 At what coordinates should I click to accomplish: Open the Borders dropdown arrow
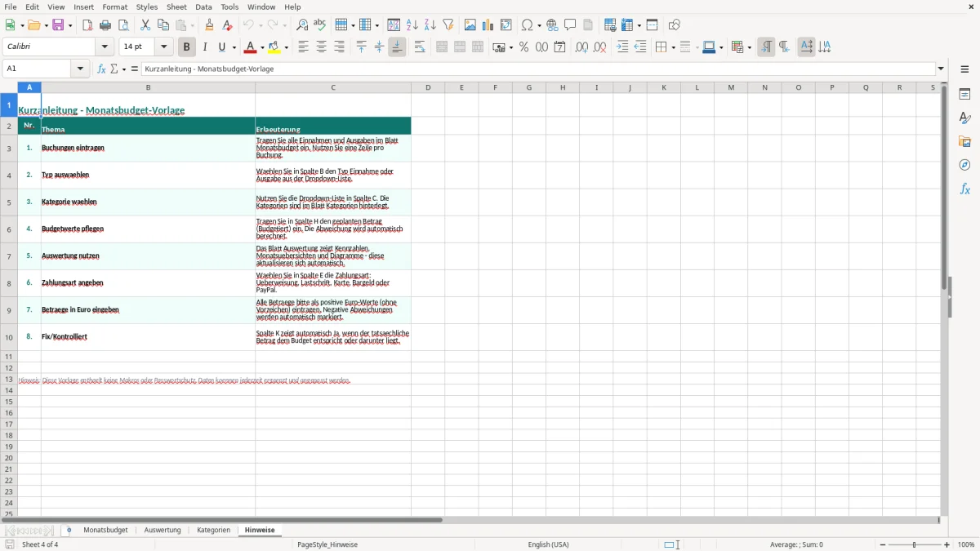[672, 47]
